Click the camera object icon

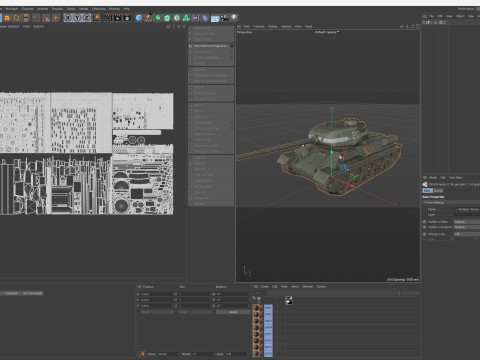[x=224, y=18]
